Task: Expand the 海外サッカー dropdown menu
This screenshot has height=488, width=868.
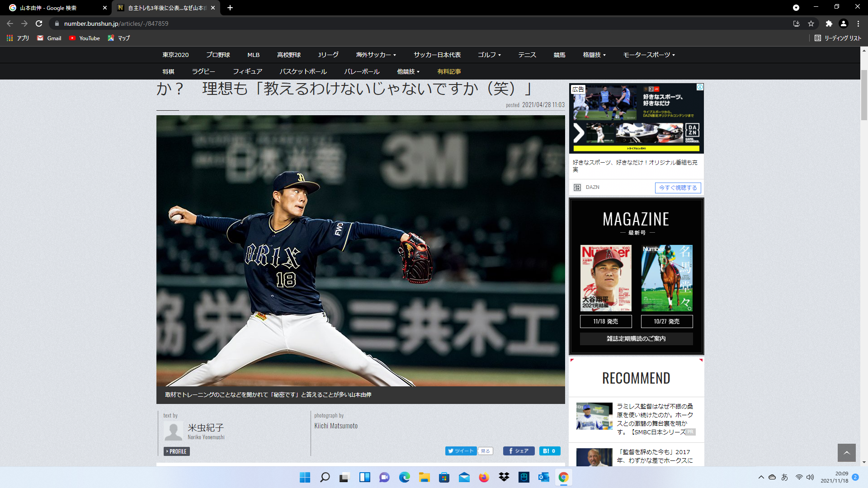Action: click(376, 55)
